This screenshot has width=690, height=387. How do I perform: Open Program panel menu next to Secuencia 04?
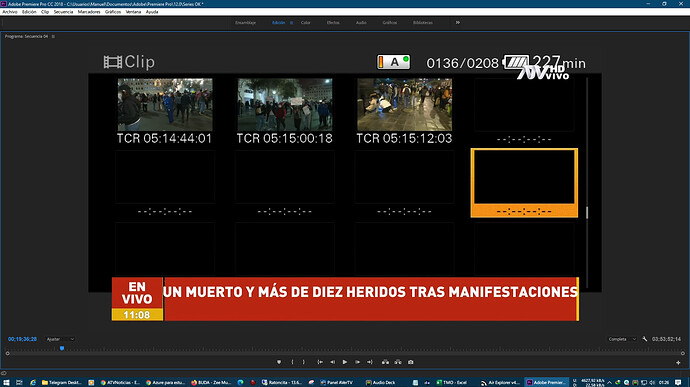click(x=53, y=37)
